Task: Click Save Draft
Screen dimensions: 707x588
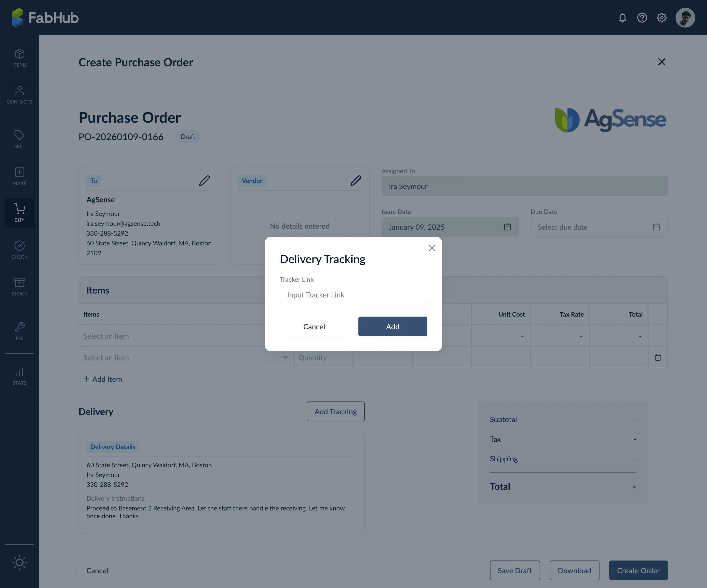Action: (515, 571)
